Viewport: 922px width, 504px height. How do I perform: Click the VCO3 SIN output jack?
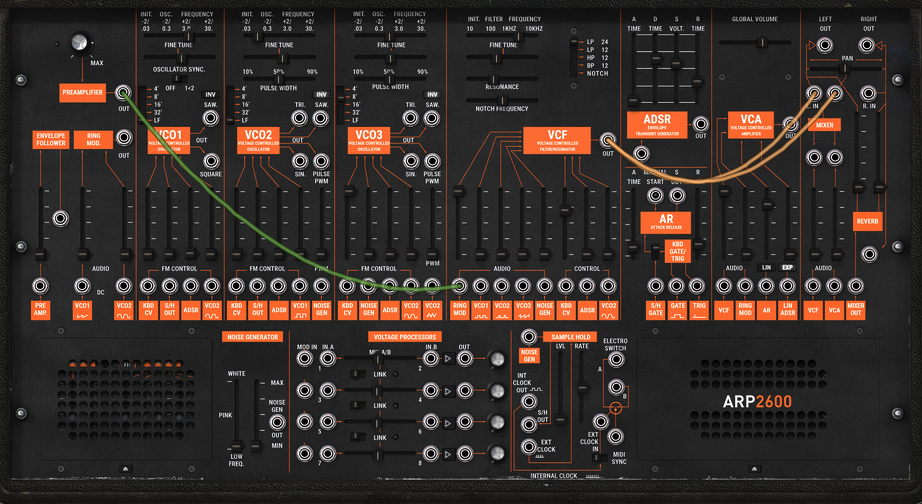tap(410, 161)
